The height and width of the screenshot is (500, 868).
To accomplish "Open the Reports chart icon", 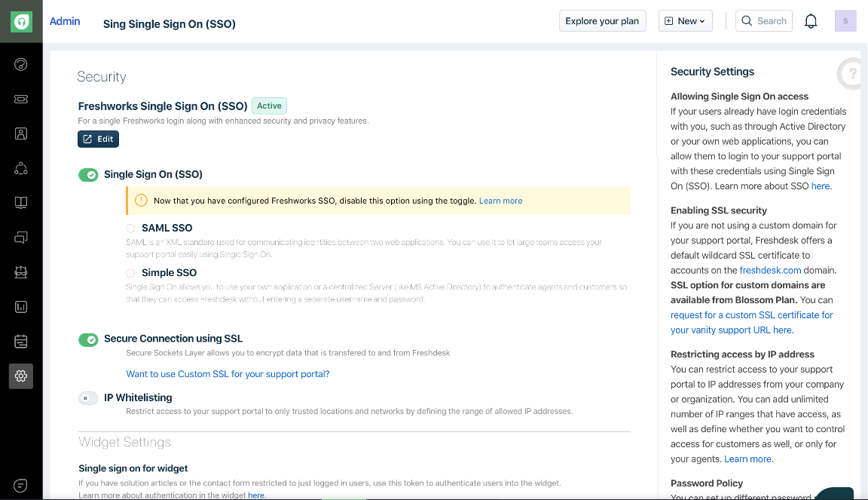I will click(x=21, y=307).
